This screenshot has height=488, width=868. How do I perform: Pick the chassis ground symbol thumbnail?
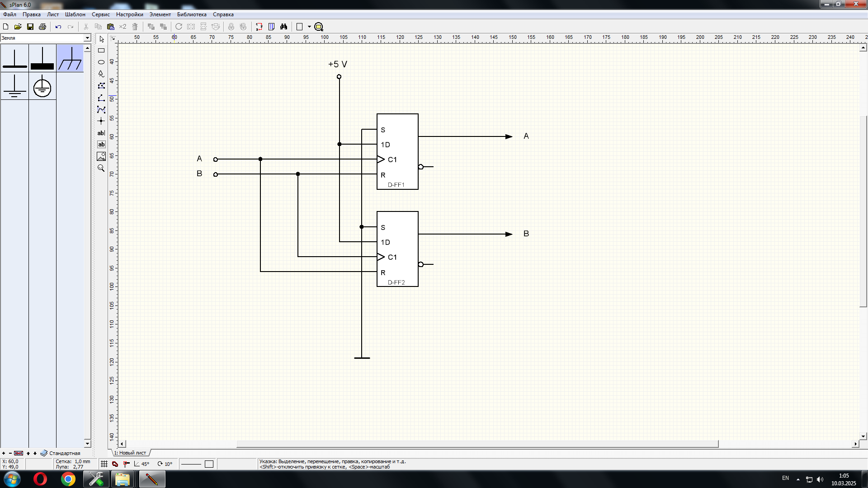(x=70, y=58)
